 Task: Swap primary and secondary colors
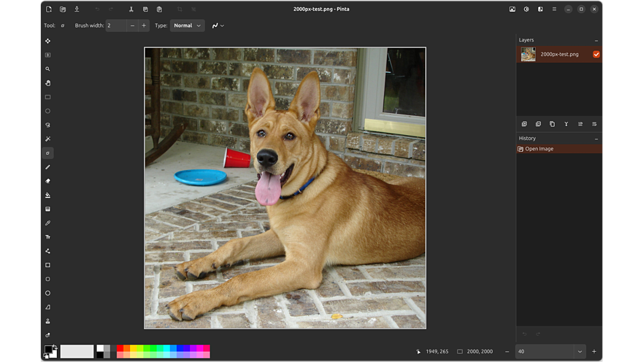(x=55, y=347)
